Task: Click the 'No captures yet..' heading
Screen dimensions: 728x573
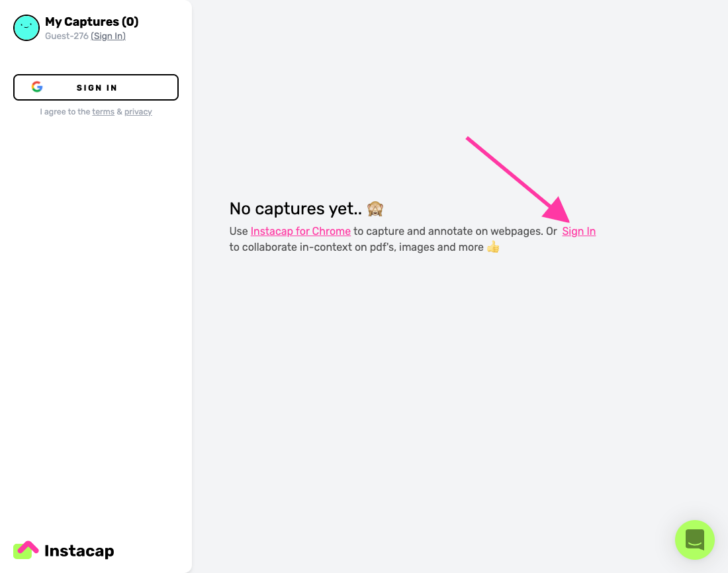Action: point(295,209)
